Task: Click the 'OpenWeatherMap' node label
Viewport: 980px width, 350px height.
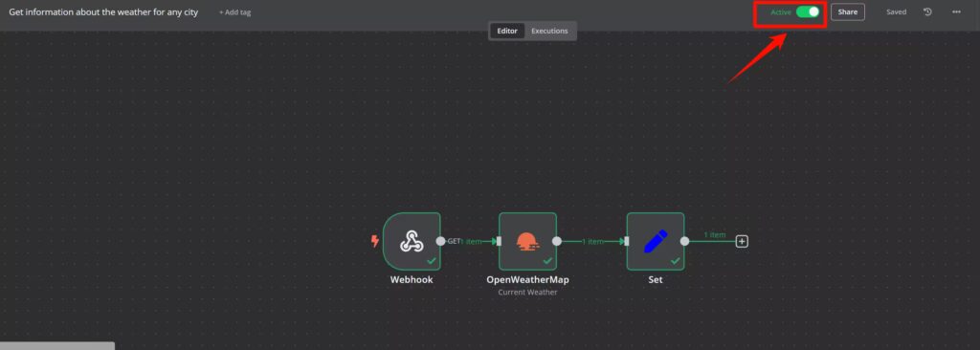Action: click(527, 279)
